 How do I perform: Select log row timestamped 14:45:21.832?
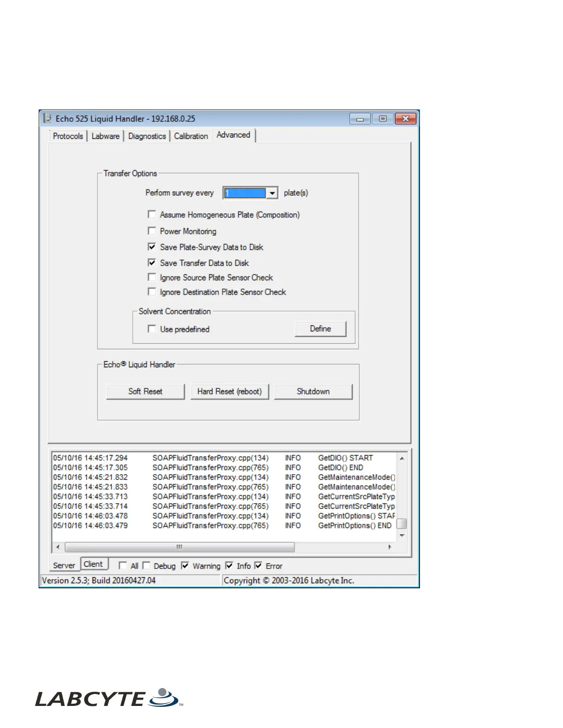224,477
